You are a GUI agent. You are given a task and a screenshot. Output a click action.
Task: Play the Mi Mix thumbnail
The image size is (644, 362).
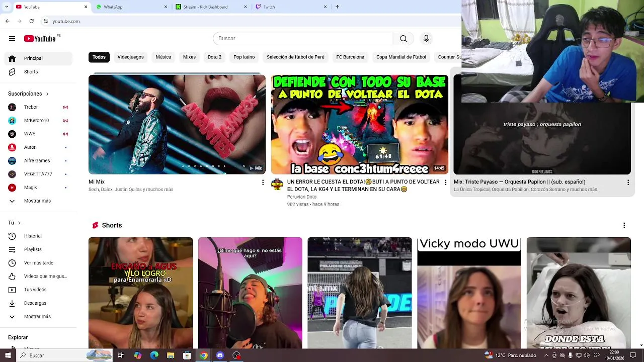[x=177, y=124]
